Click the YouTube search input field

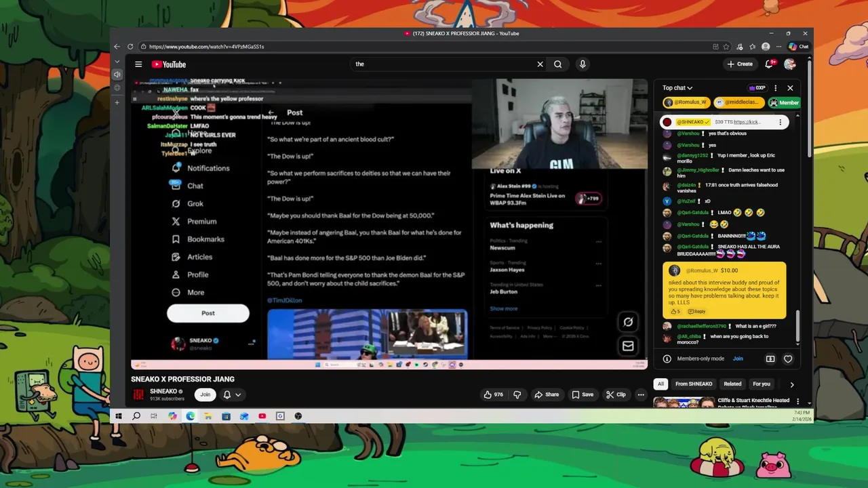click(x=444, y=64)
